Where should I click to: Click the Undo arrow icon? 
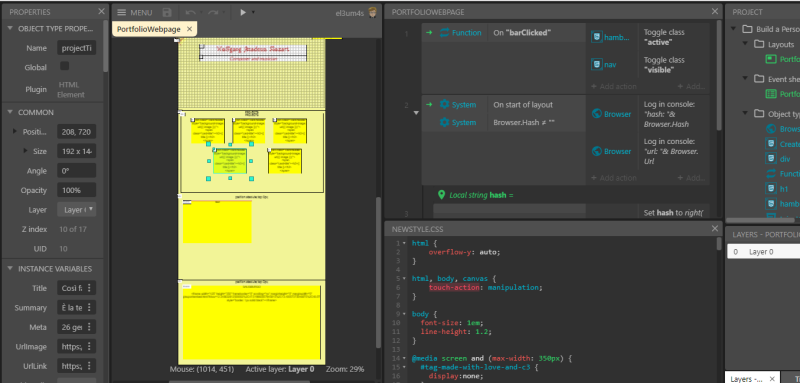point(191,13)
